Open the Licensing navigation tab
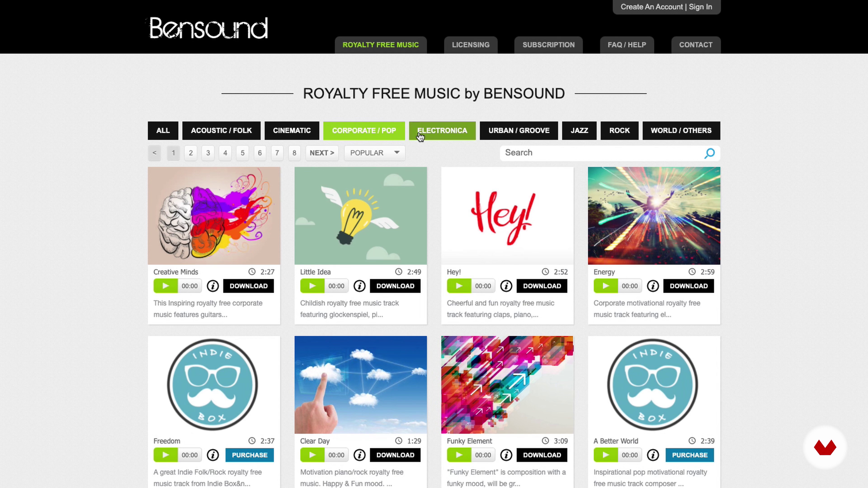Image resolution: width=868 pixels, height=488 pixels. coord(470,45)
